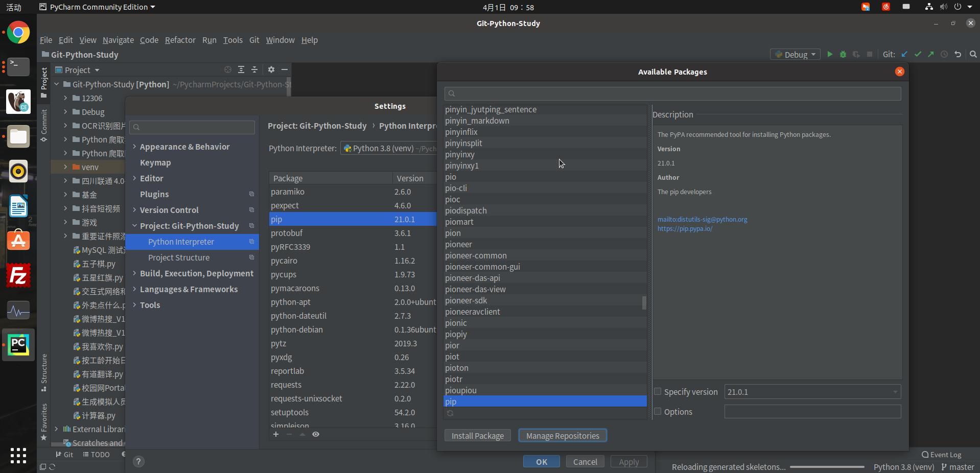
Task: Open the https://pip.pypa.io/ link
Action: click(x=685, y=229)
